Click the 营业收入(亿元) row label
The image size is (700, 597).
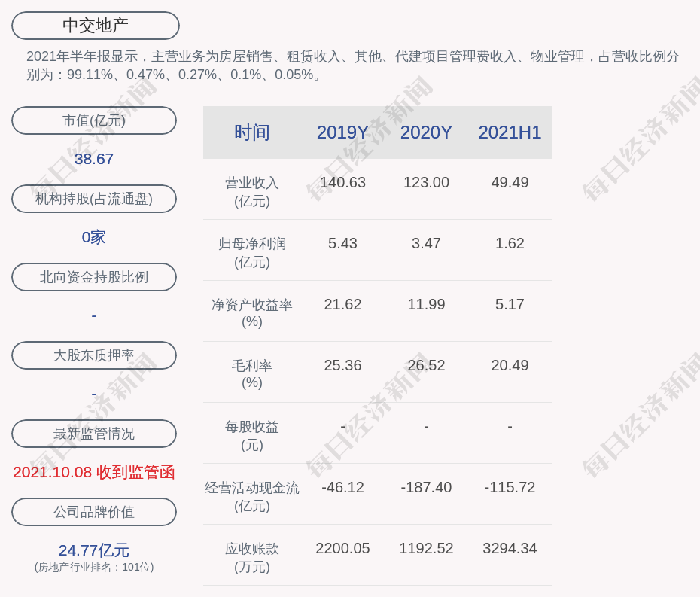[x=252, y=192]
